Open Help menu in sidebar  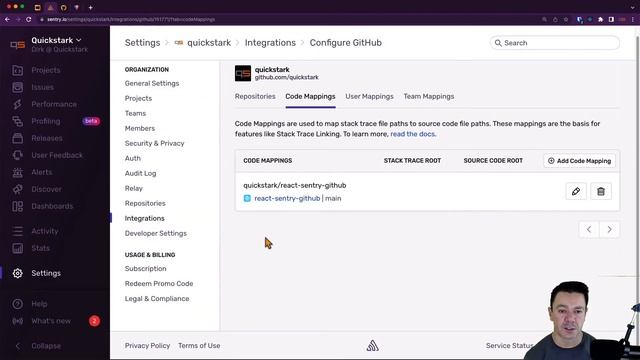tap(39, 304)
